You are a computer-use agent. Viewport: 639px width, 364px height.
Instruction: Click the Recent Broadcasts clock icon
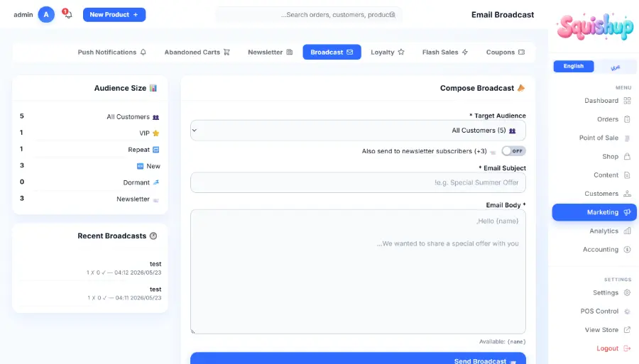[x=153, y=236]
